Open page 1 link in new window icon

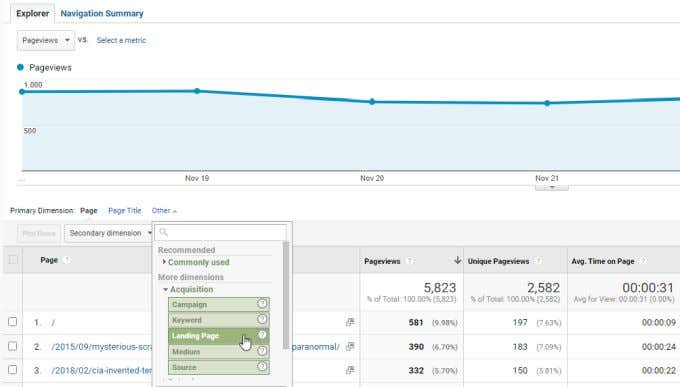click(x=350, y=322)
